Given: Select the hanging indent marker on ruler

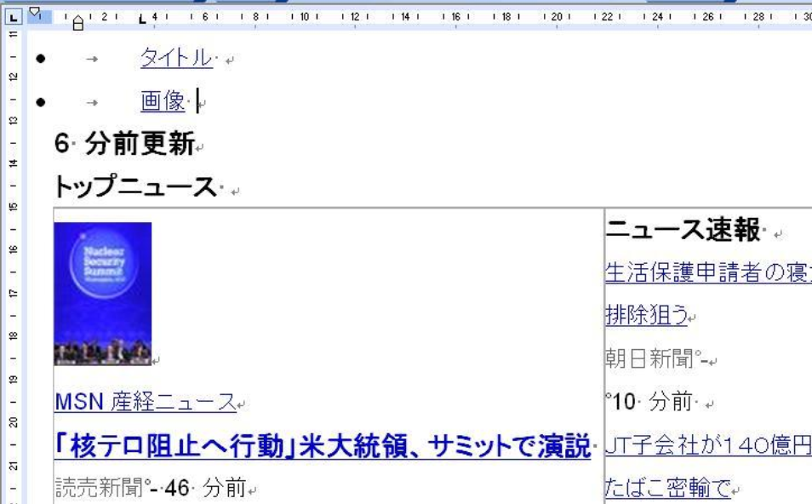Looking at the screenshot, I should [77, 24].
